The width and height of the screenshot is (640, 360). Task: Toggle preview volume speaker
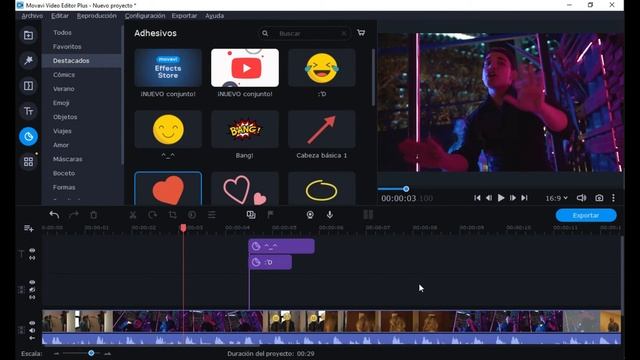pyautogui.click(x=581, y=198)
